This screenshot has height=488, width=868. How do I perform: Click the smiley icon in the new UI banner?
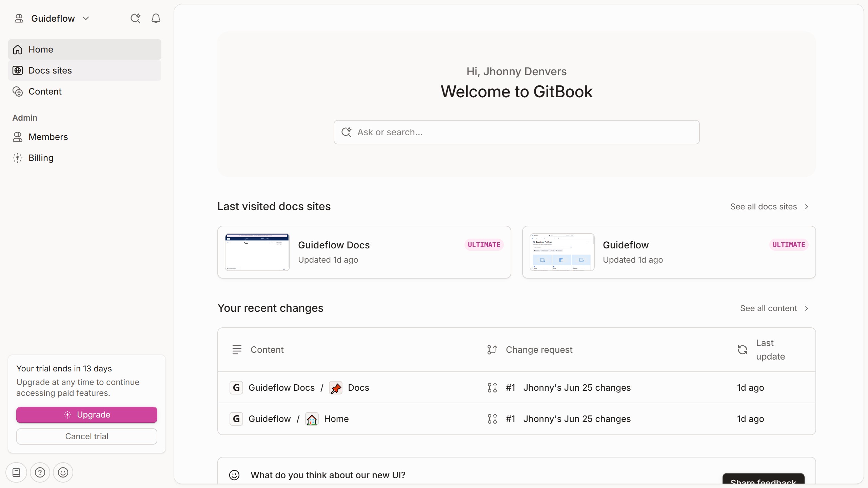(234, 475)
